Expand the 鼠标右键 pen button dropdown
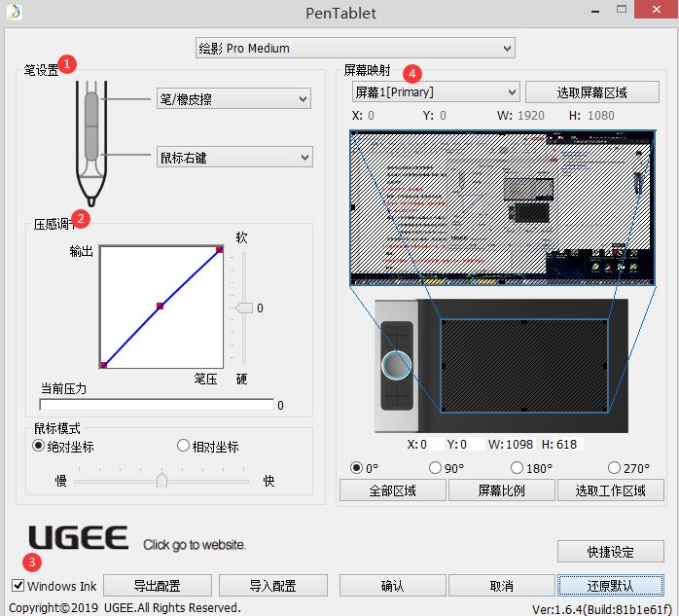The height and width of the screenshot is (616, 679). pyautogui.click(x=233, y=157)
